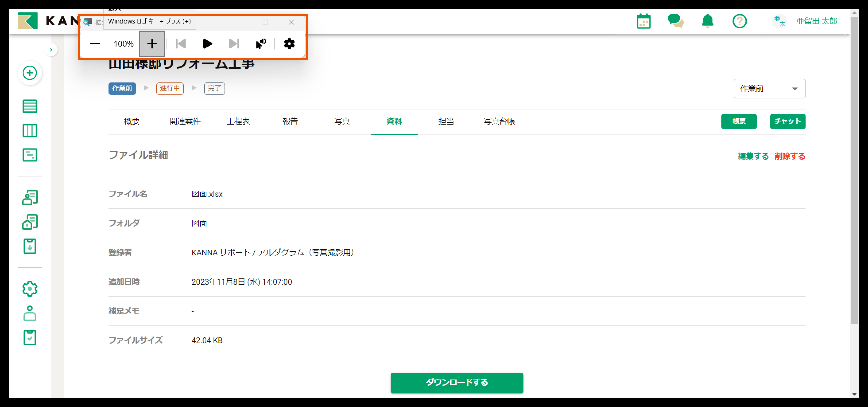Click the magnifier read aloud cursor icon
868x407 pixels.
261,43
